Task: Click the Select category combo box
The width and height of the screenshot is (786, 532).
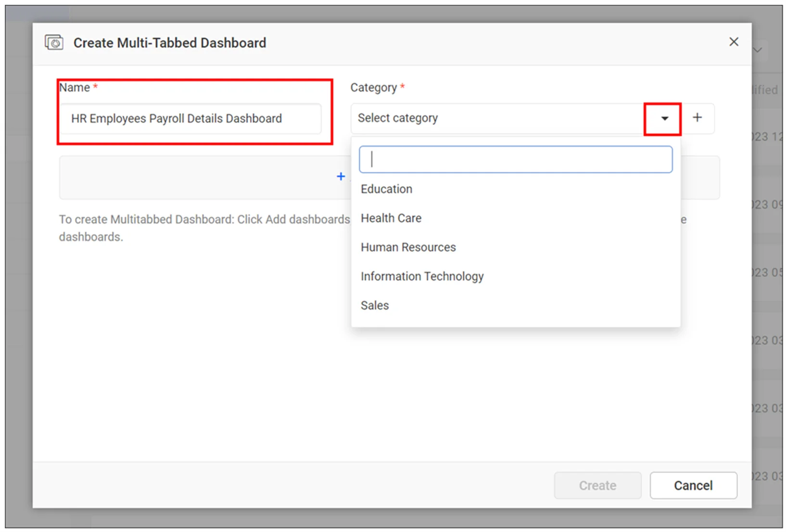Action: 481,118
